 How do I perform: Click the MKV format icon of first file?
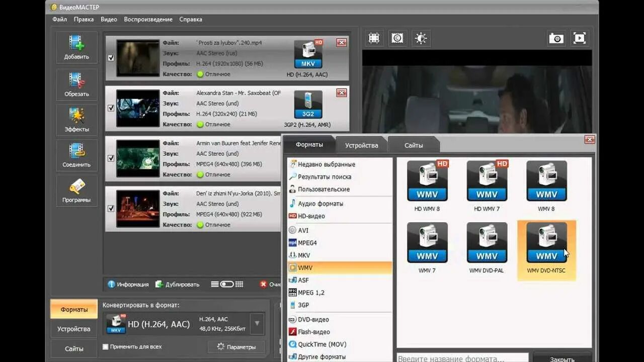(x=308, y=54)
